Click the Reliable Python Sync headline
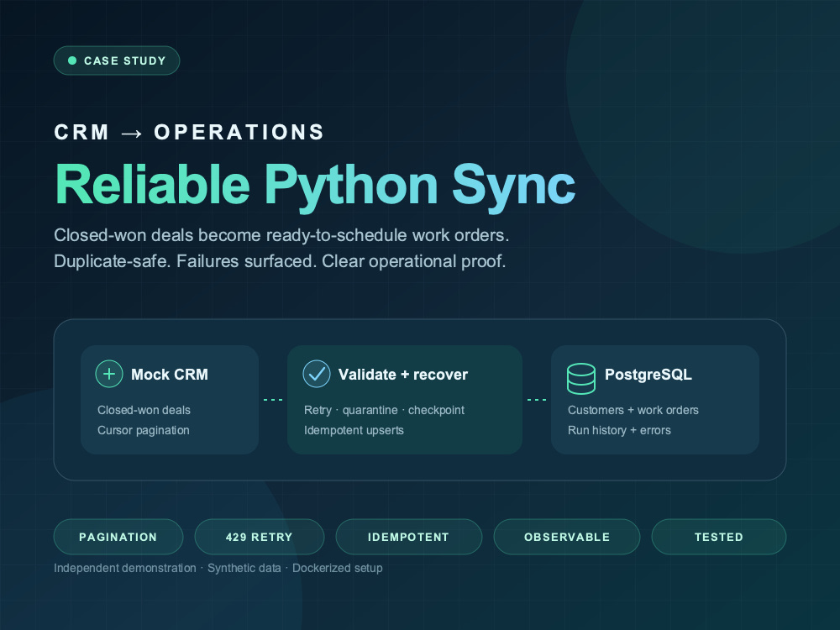 [316, 186]
